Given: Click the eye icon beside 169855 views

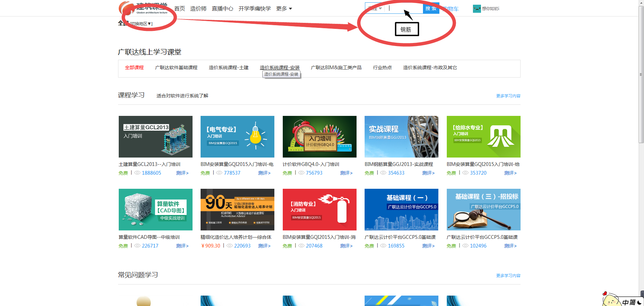Looking at the screenshot, I should pos(383,246).
